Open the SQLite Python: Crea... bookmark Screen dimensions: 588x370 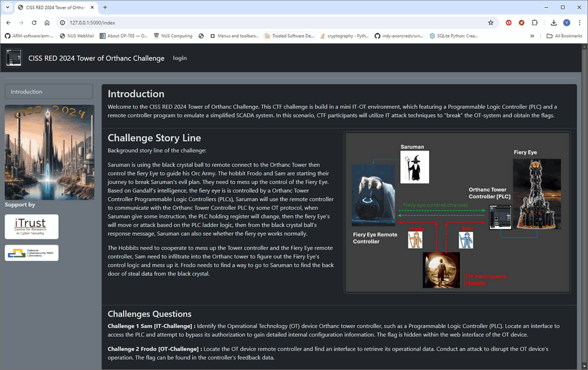pyautogui.click(x=454, y=36)
